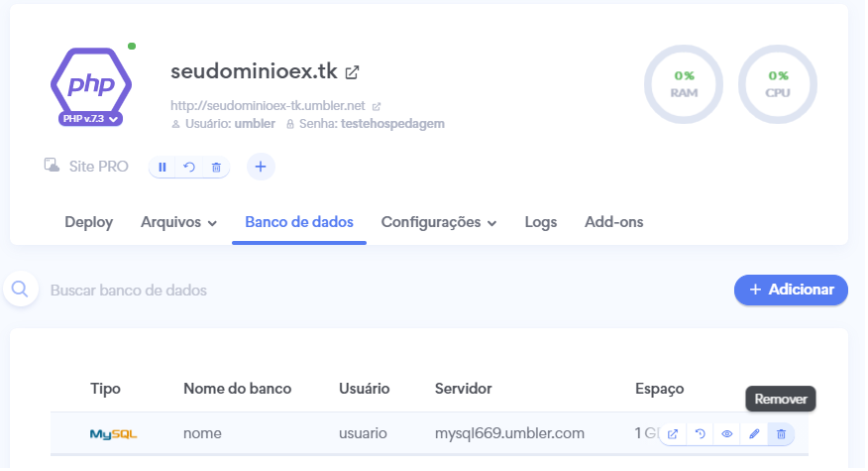Pause the site with the pause icon
868x471 pixels.
point(163,167)
